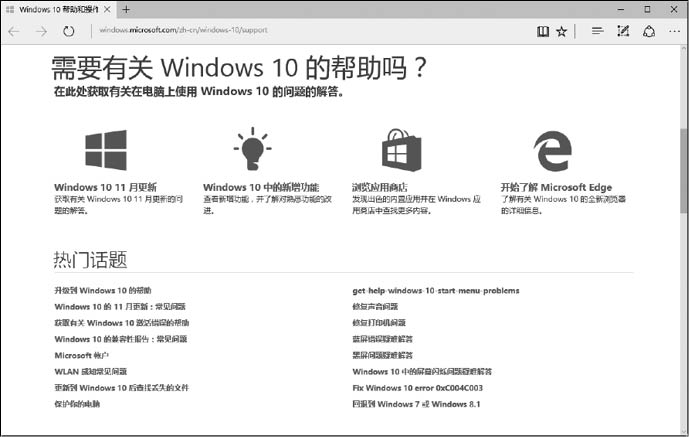689x437 pixels.
Task: Open 回退到 Windows 7 或 Windows 8.1 link
Action: pyautogui.click(x=416, y=404)
